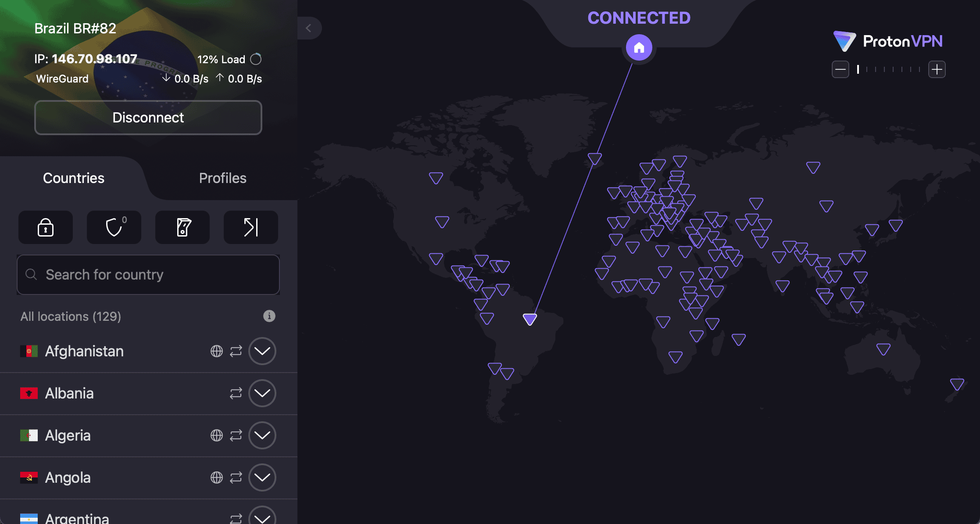Select the Countries tab
This screenshot has height=524, width=980.
tap(74, 178)
